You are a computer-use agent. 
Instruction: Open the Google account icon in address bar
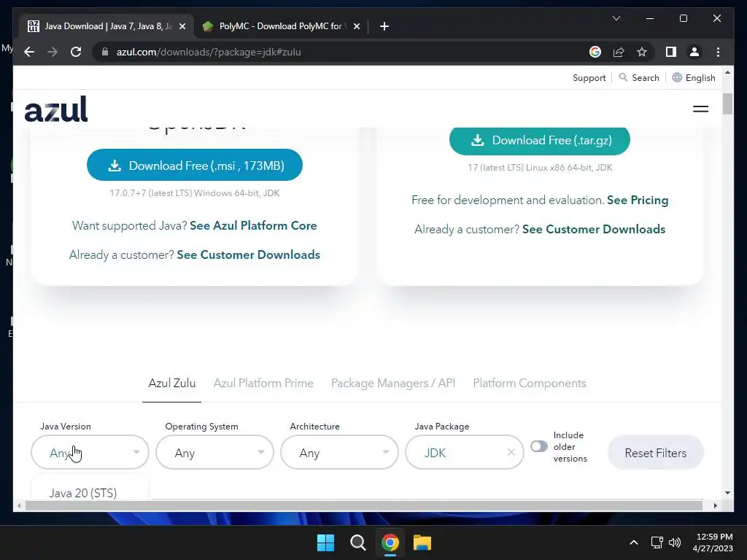pyautogui.click(x=595, y=52)
